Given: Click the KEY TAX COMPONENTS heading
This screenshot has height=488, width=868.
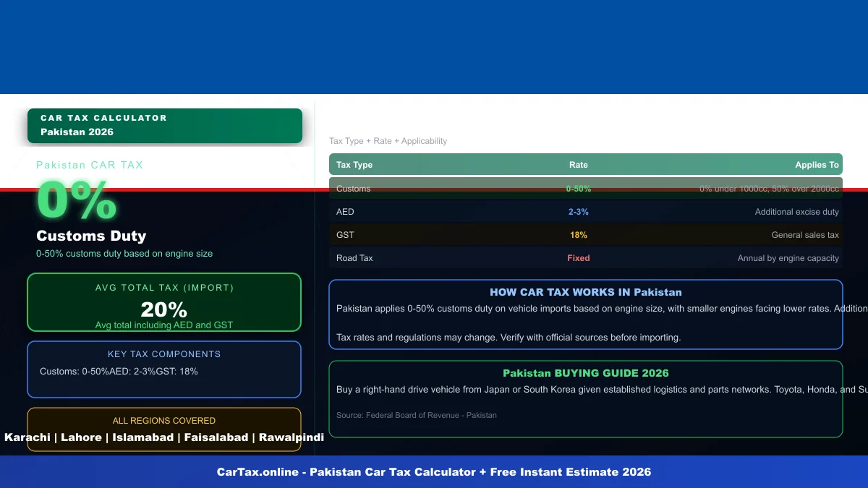Looking at the screenshot, I should 164,354.
